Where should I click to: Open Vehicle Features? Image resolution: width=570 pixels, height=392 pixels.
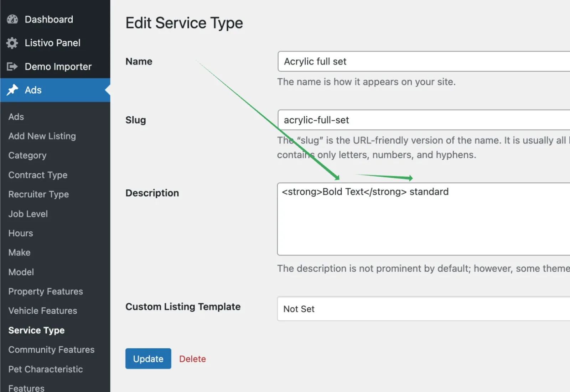pos(43,310)
